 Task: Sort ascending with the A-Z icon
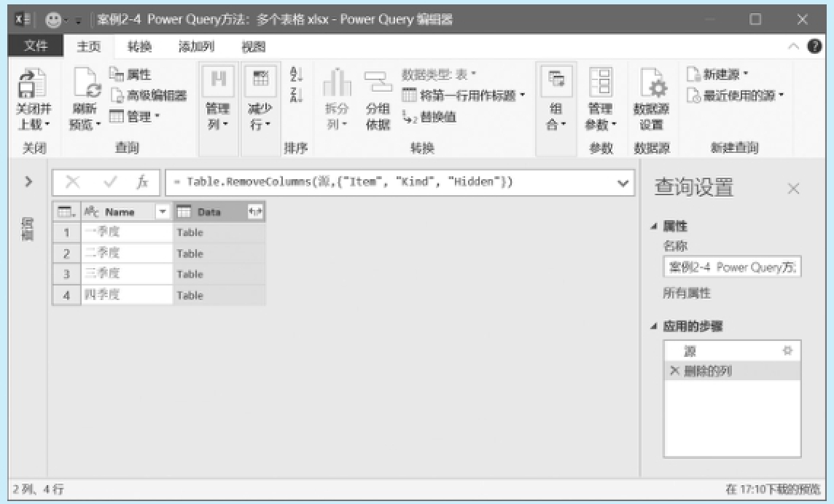[x=296, y=74]
